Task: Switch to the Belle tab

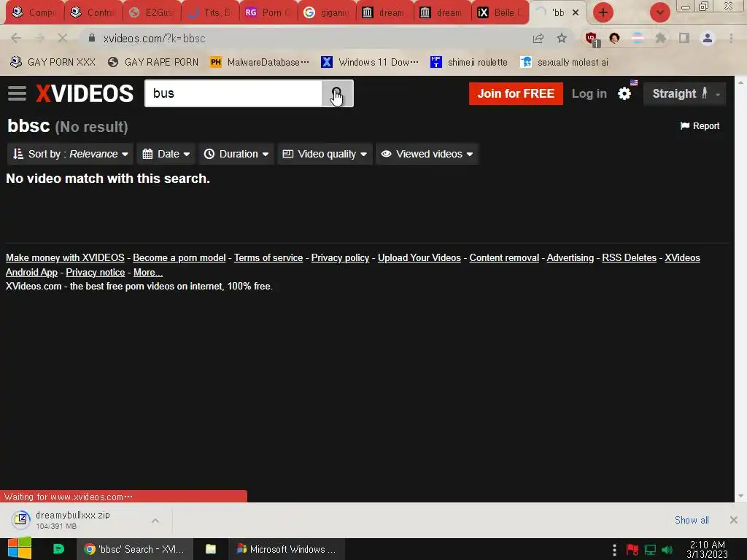Action: coord(500,12)
